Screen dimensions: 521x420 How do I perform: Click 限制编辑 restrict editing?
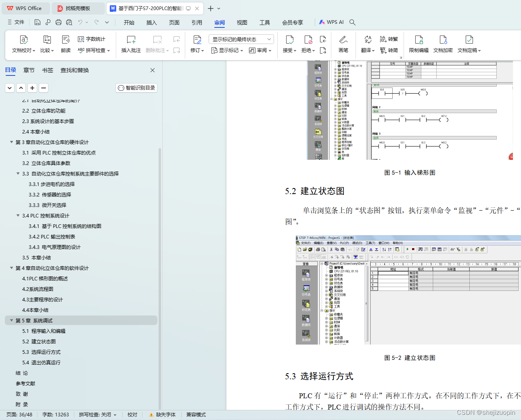419,44
